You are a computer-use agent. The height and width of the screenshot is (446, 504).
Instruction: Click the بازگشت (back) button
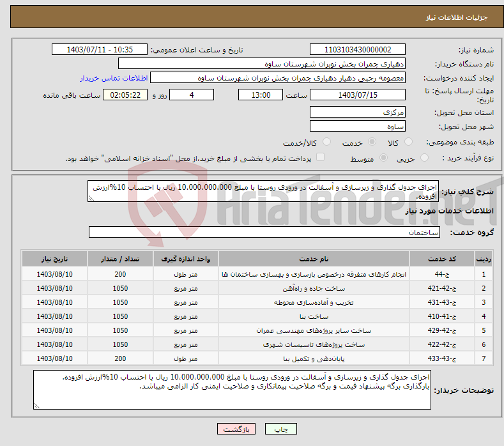coord(236,429)
